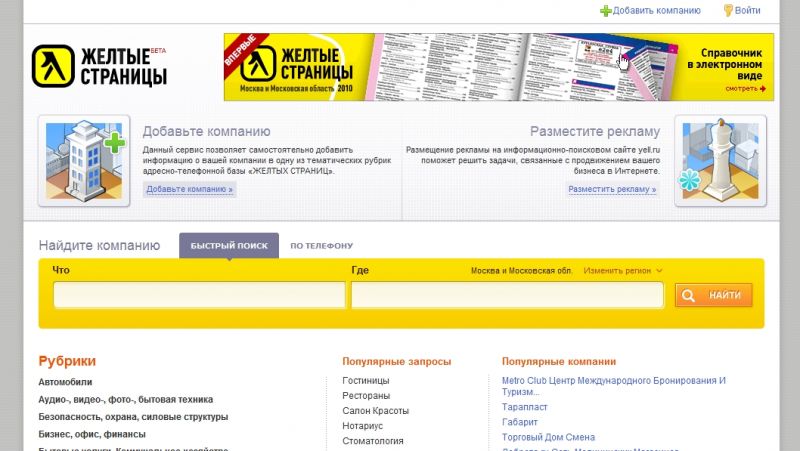800x451 pixels.
Task: Open the Желтые Страницы site logo
Action: (99, 66)
